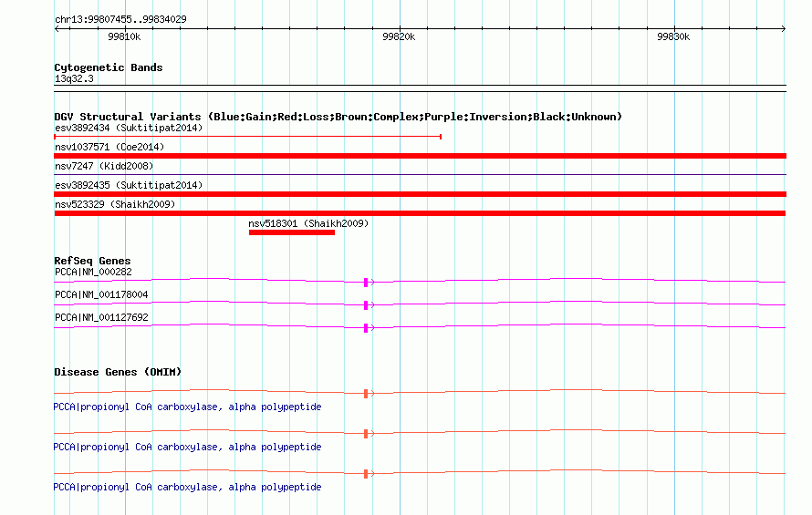Open variant nsv523329 (Shaikh2009) label

tap(115, 204)
